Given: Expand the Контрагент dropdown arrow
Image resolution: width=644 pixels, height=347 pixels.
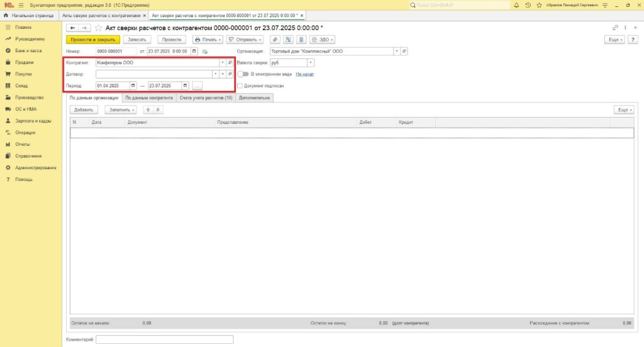Looking at the screenshot, I should tap(222, 63).
